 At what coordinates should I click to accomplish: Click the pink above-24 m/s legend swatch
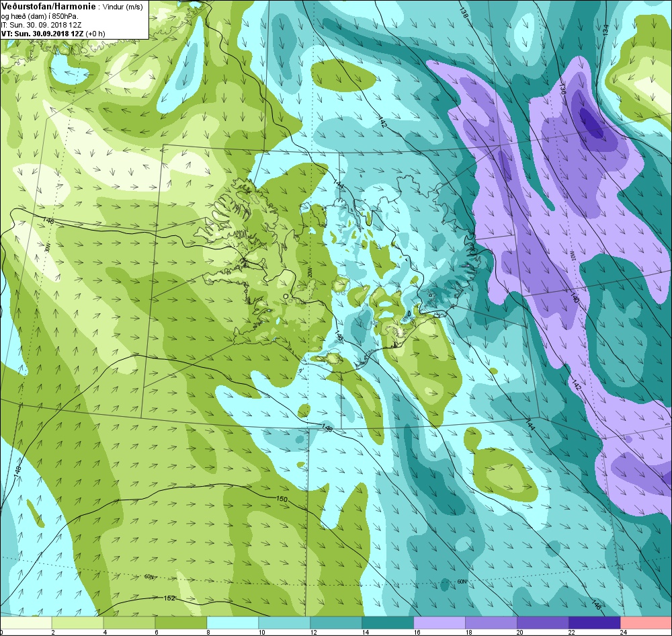pos(646,623)
